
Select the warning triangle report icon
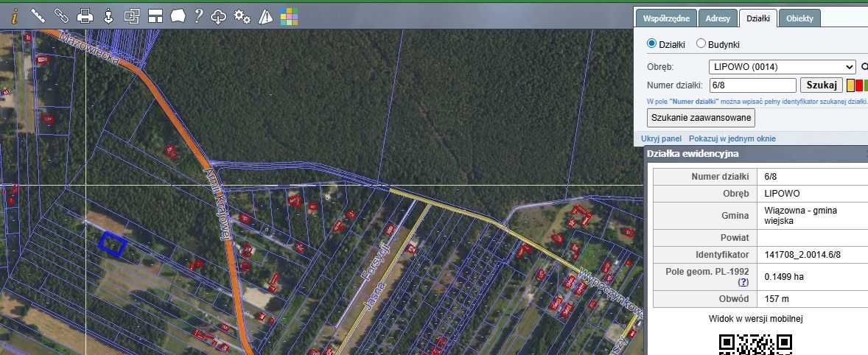pos(266,17)
